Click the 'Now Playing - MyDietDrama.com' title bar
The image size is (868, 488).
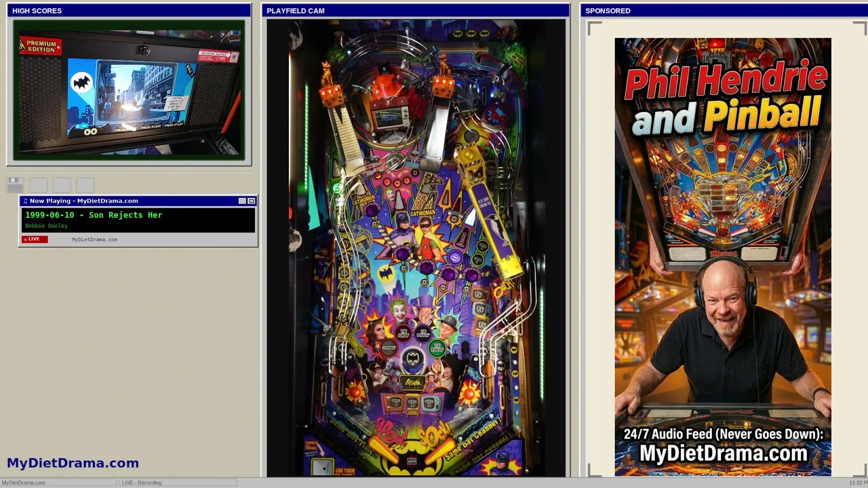(x=138, y=201)
